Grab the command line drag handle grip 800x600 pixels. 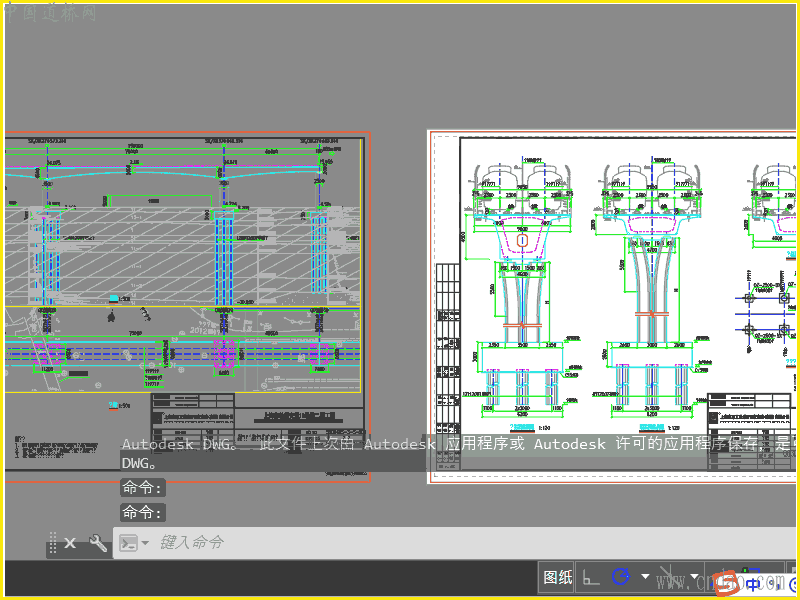[52, 543]
